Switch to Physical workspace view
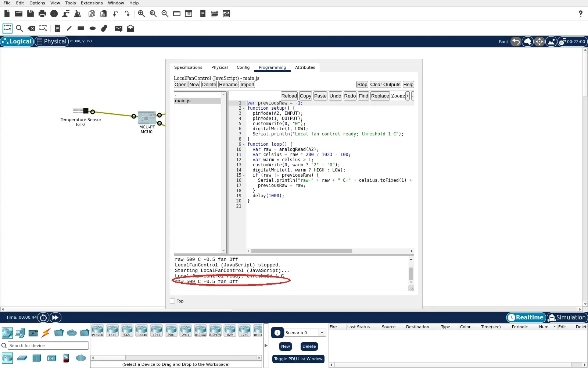The height and width of the screenshot is (368, 588). pyautogui.click(x=52, y=42)
